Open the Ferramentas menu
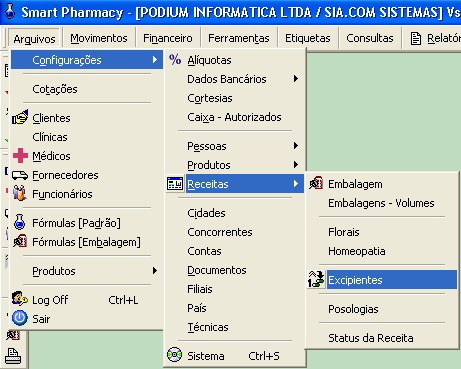 point(239,38)
